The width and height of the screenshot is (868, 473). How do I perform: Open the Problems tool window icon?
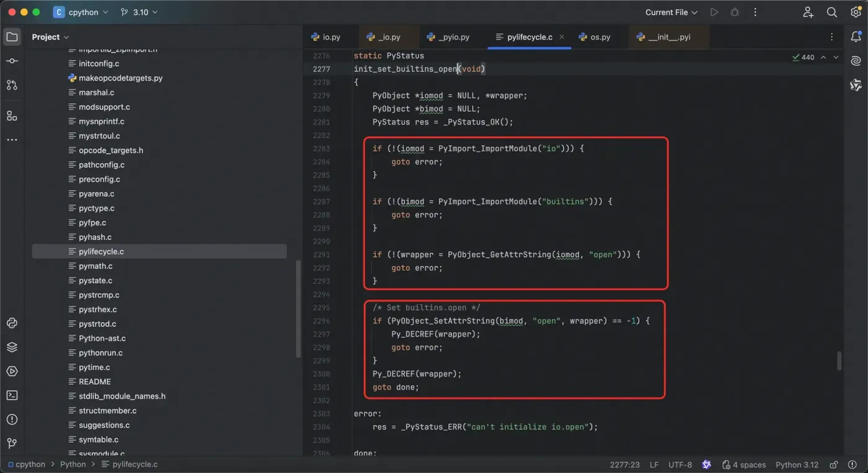12,420
